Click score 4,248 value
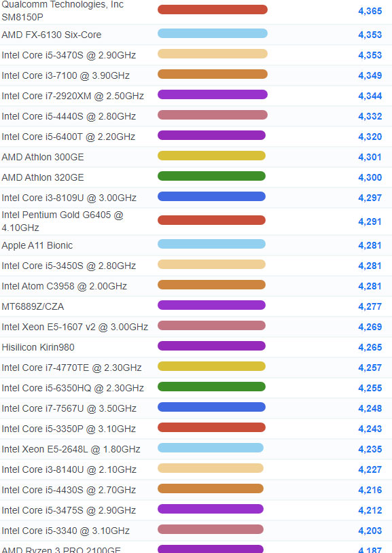Viewport: 392px width, 553px height. point(370,408)
